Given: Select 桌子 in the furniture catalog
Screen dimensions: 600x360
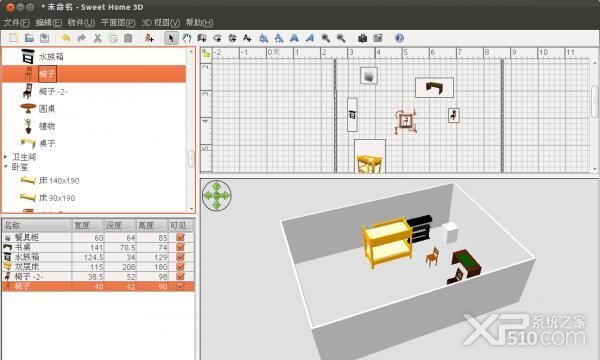Looking at the screenshot, I should tap(47, 143).
